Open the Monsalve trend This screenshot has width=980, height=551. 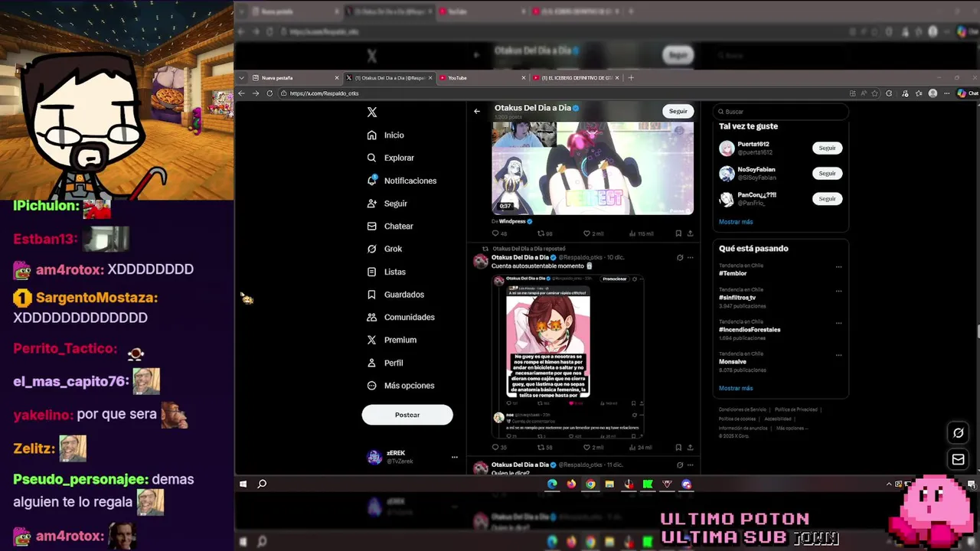(x=731, y=361)
